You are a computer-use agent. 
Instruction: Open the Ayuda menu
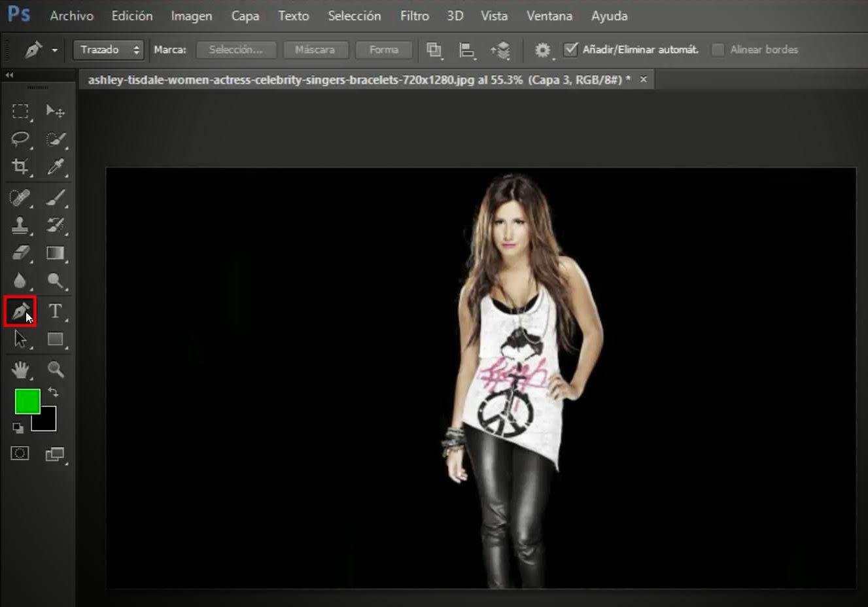[610, 16]
